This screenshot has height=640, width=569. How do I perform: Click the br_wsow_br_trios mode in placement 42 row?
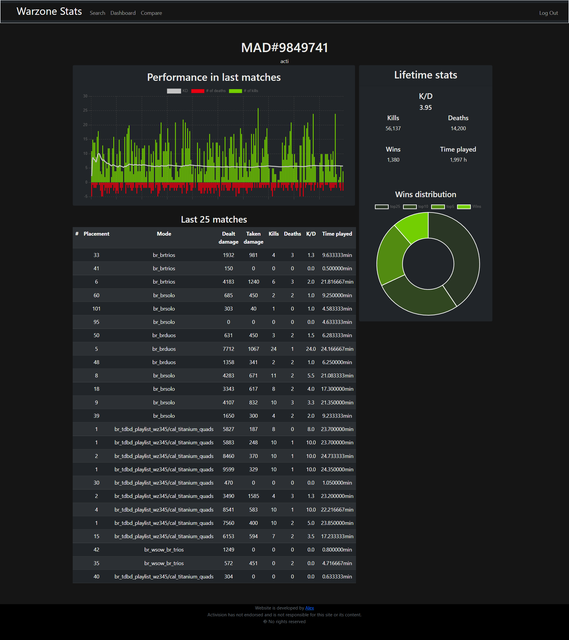point(164,550)
